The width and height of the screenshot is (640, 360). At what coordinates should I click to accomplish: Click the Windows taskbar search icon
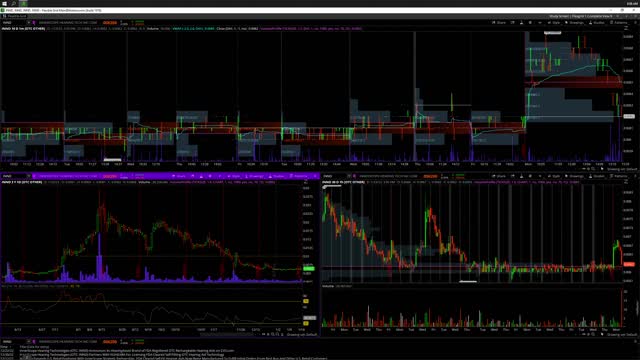pos(14,3)
